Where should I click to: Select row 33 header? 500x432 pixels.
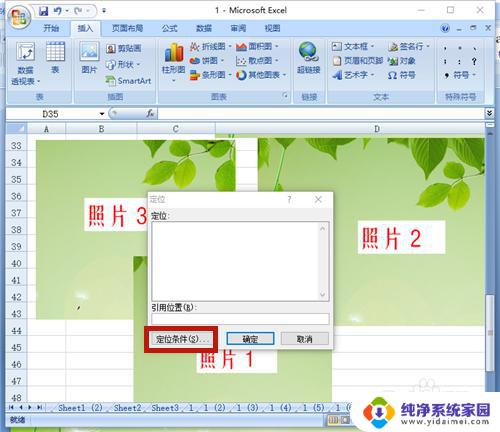coord(16,145)
